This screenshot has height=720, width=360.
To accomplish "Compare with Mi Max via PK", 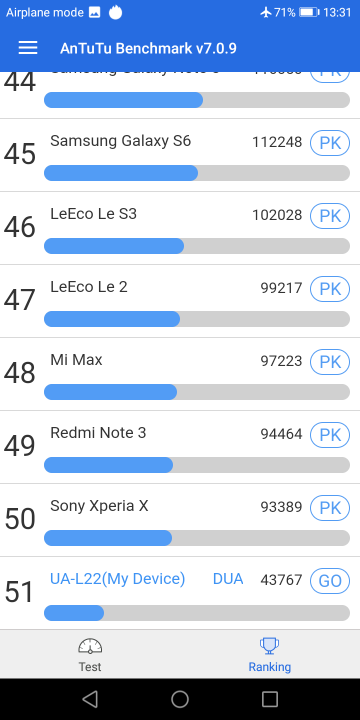I will pos(330,362).
